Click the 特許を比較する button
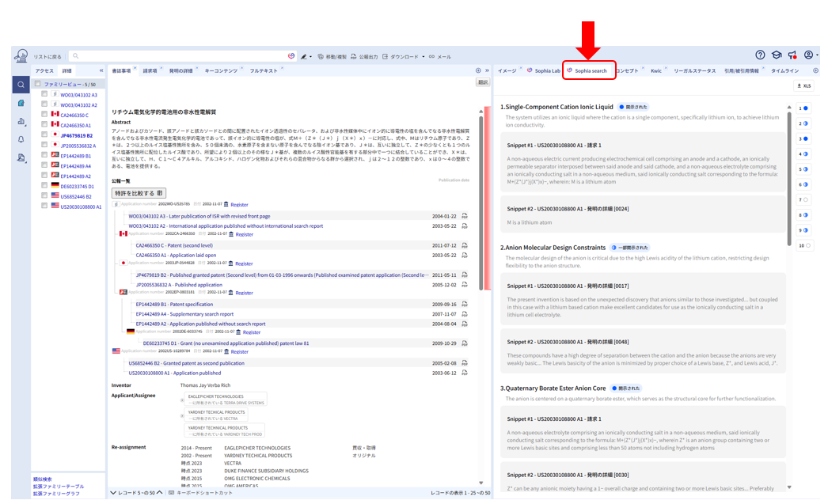This screenshot has width=828, height=504. 139,193
